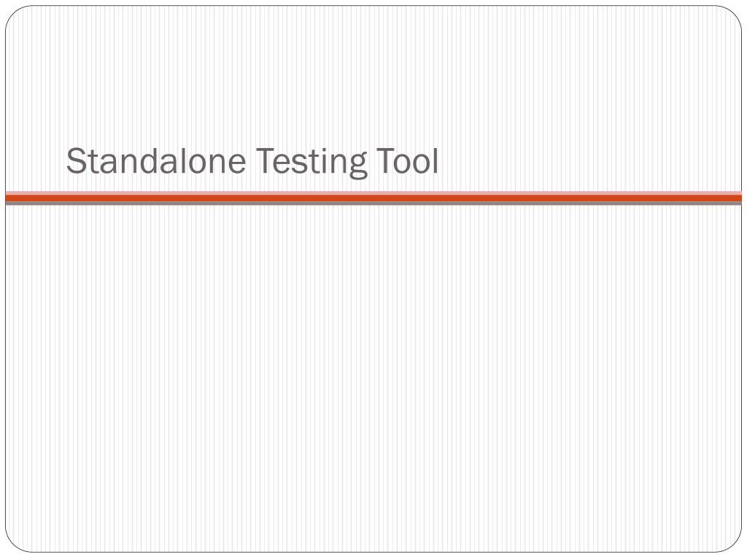Click the thin pink stripe above the orange bar
The width and height of the screenshot is (747, 560).
pyautogui.click(x=373, y=192)
